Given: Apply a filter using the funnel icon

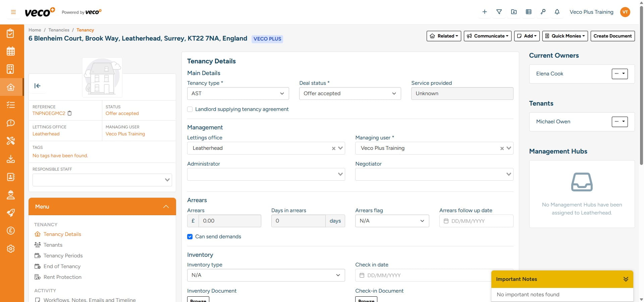Looking at the screenshot, I should click(x=499, y=12).
